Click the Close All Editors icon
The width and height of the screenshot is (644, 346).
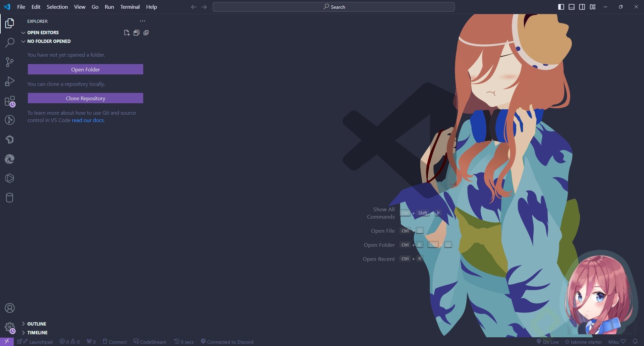tap(146, 33)
